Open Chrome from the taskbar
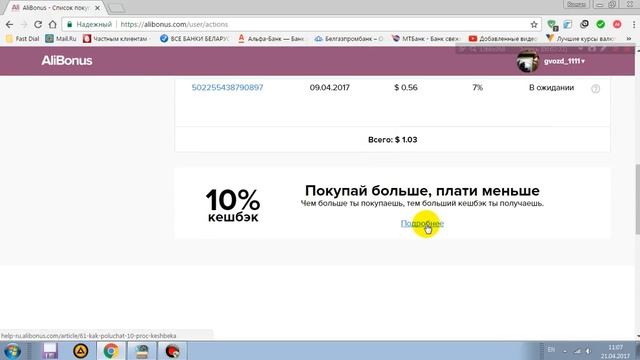640x360 pixels. [x=111, y=351]
